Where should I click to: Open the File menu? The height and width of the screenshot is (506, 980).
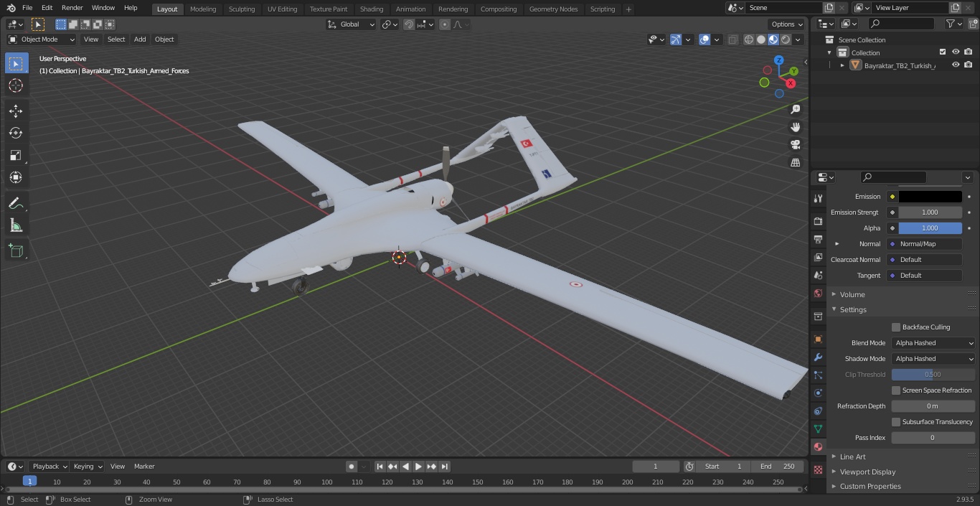pos(27,8)
